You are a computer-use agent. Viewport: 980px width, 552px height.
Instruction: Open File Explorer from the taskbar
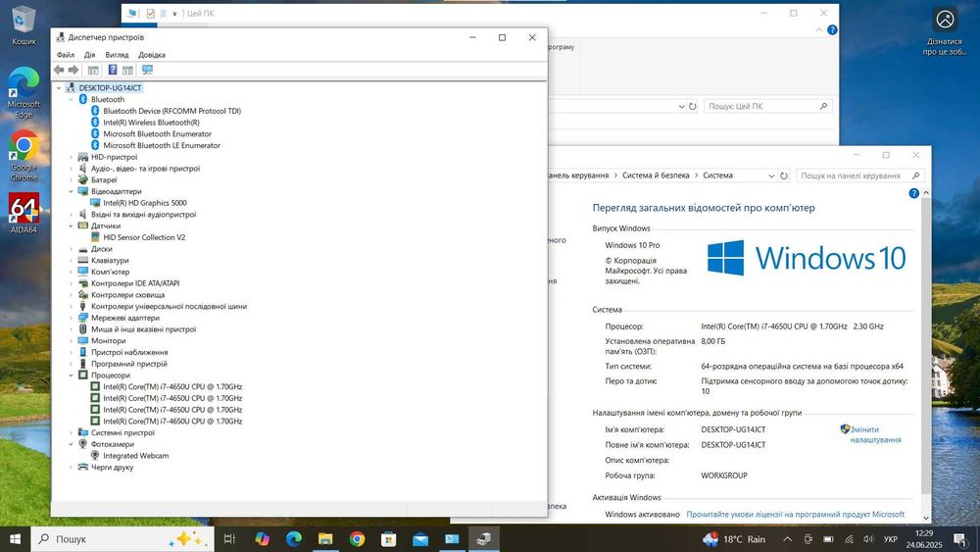pyautogui.click(x=325, y=539)
